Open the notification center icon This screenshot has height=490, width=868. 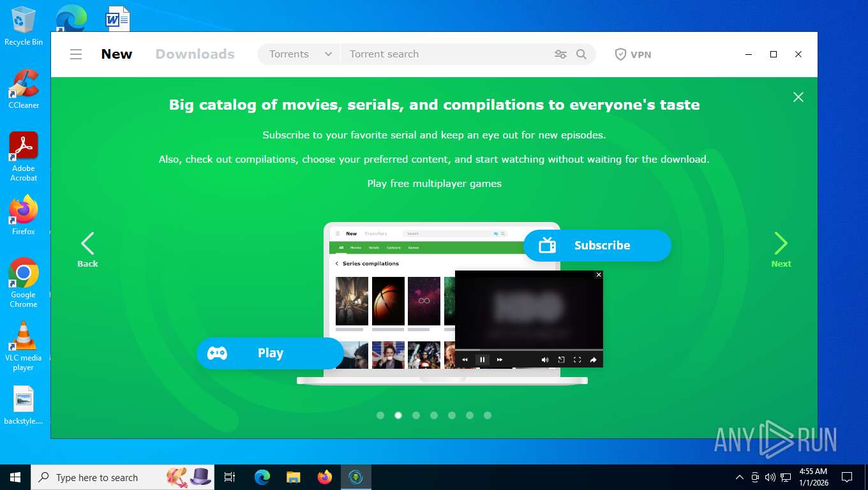(847, 477)
